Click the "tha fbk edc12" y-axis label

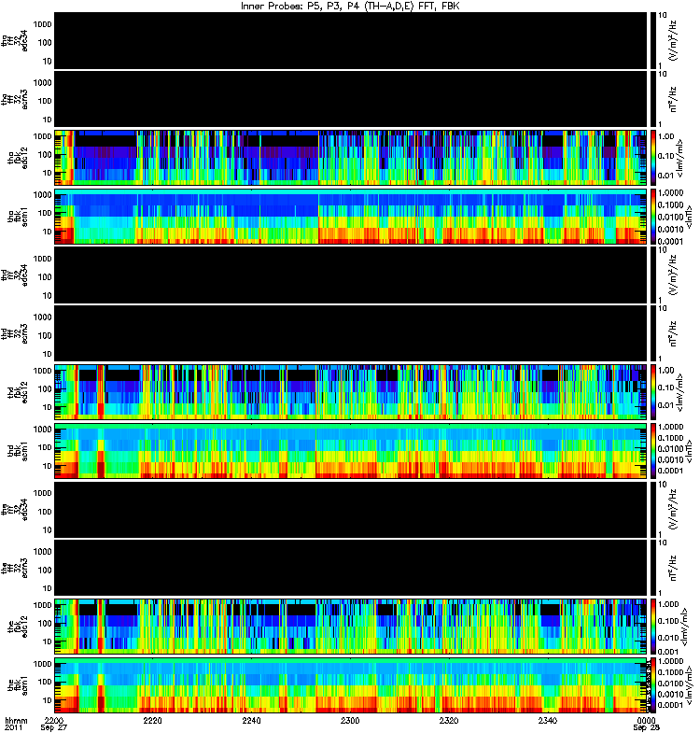[x=18, y=157]
